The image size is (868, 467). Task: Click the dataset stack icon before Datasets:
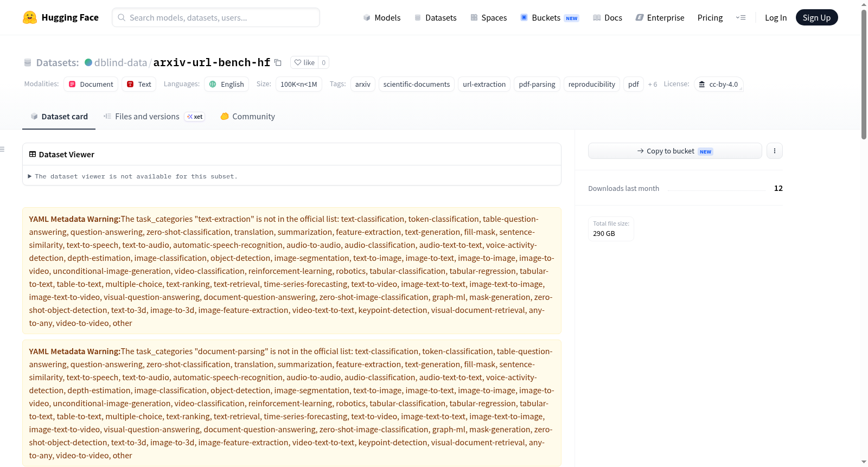28,63
